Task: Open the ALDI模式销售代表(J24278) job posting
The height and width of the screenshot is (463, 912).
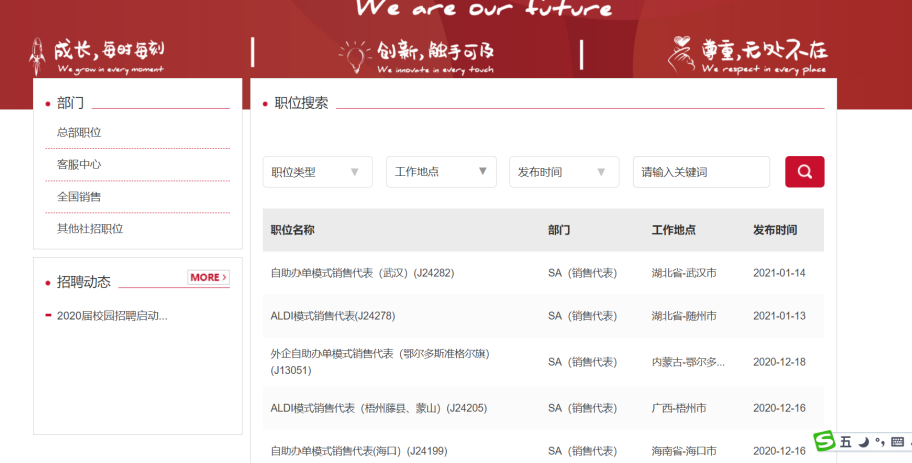Action: (332, 316)
